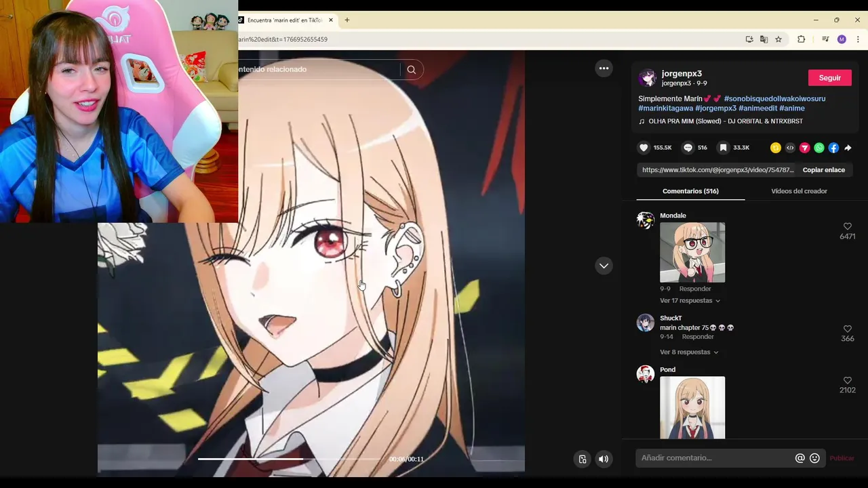The image size is (868, 488).
Task: Click the Publicar comment button
Action: [x=842, y=458]
